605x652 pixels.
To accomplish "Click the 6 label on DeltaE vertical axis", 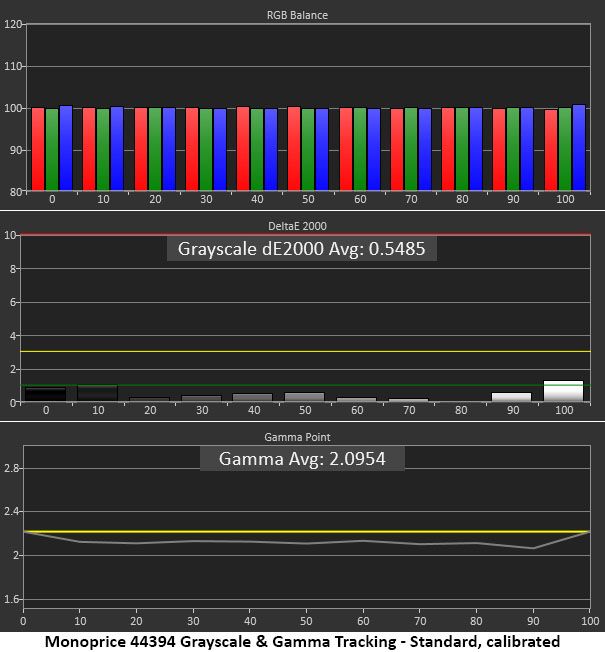I will click(x=13, y=302).
